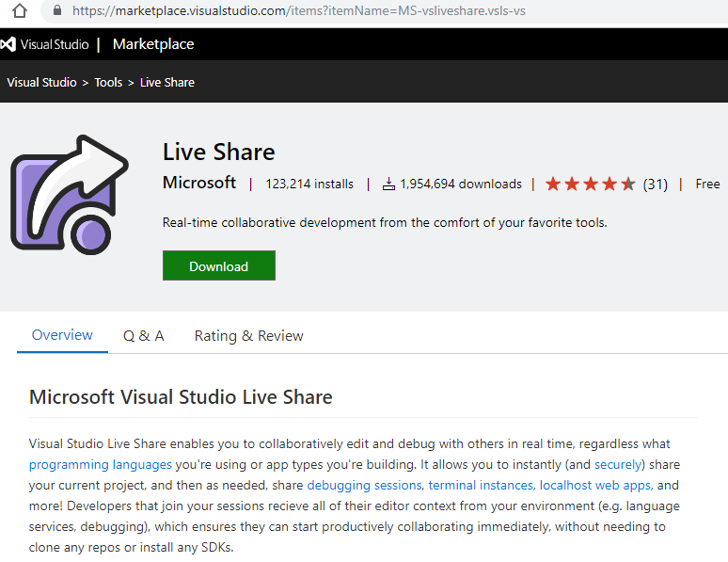Open the Marketplace header link
The image size is (728, 562).
point(153,44)
